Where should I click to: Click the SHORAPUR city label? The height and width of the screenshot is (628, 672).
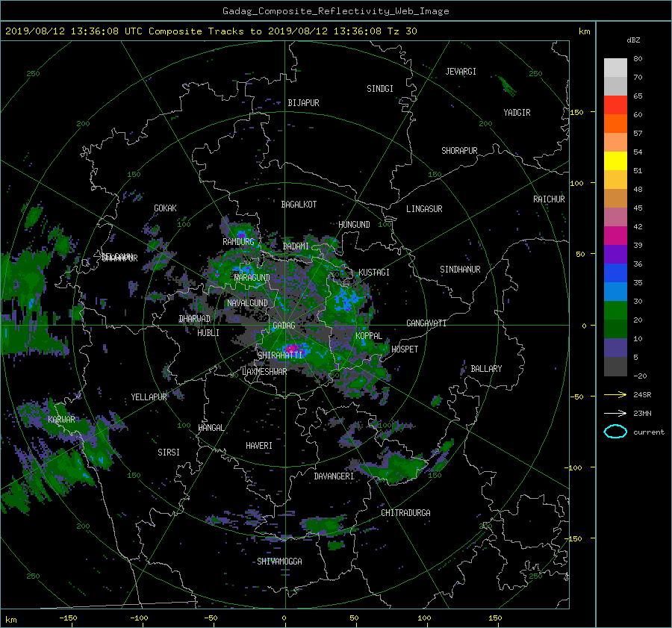[x=459, y=151]
